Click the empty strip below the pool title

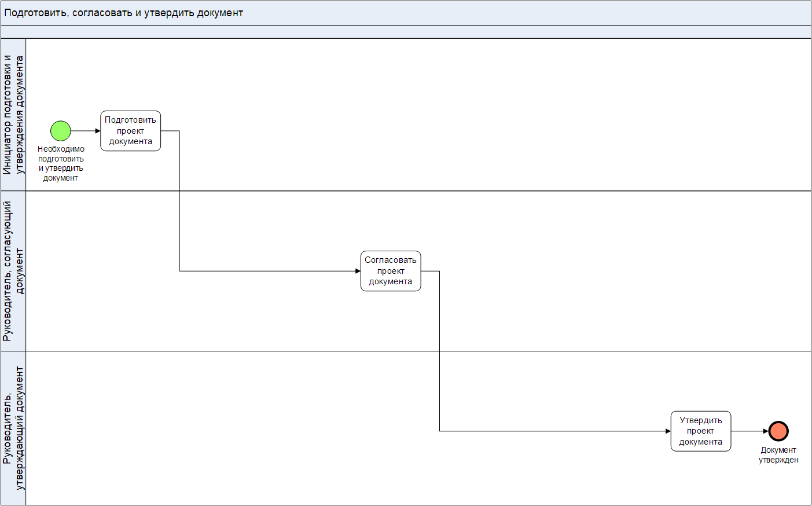pos(405,32)
